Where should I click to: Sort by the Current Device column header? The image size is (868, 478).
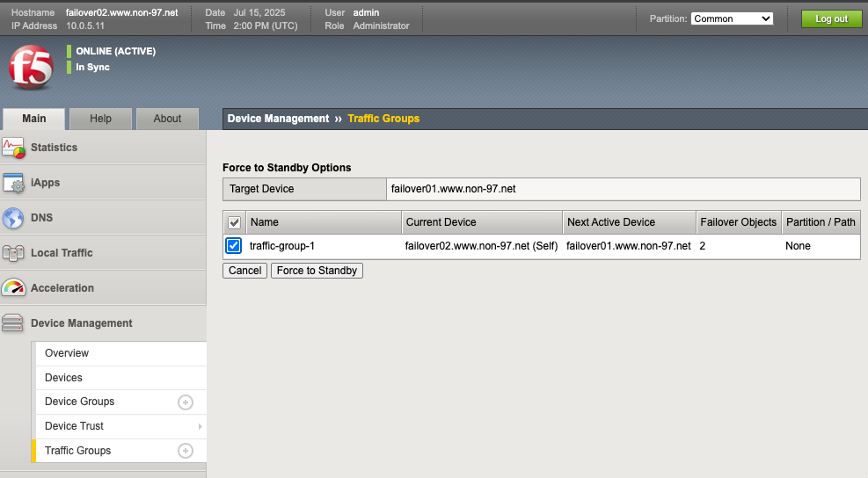click(x=482, y=222)
